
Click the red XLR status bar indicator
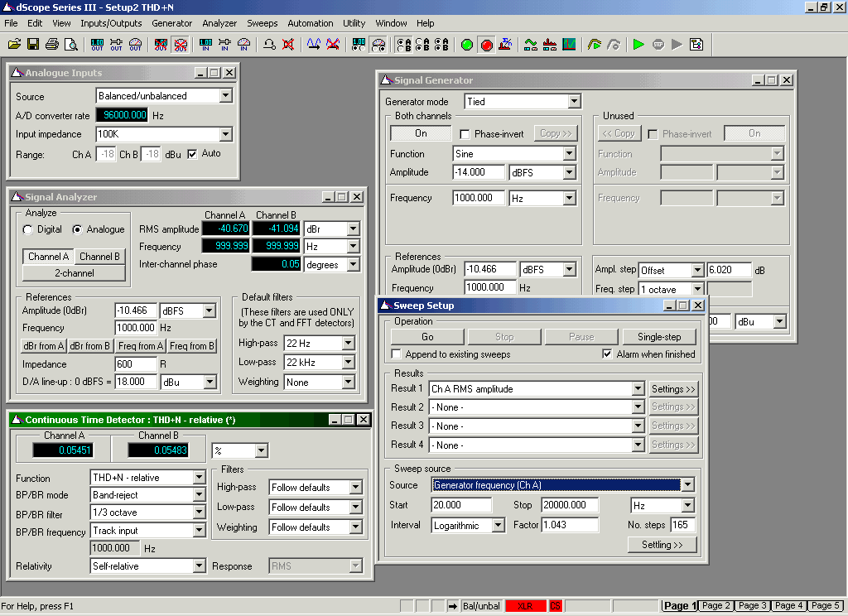coord(525,606)
